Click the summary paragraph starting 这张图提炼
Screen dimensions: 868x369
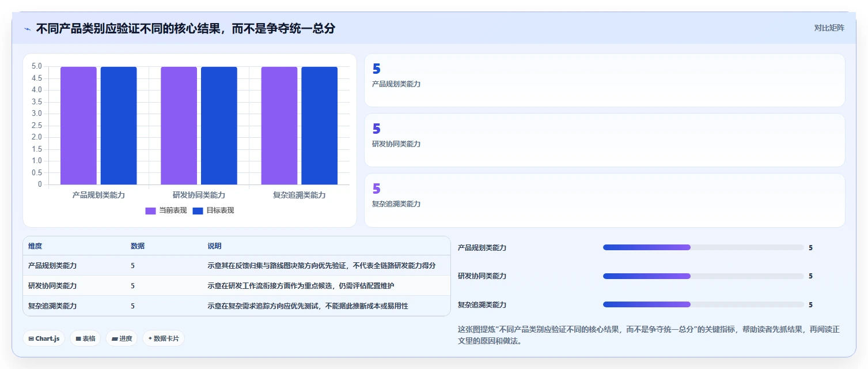[x=649, y=335]
